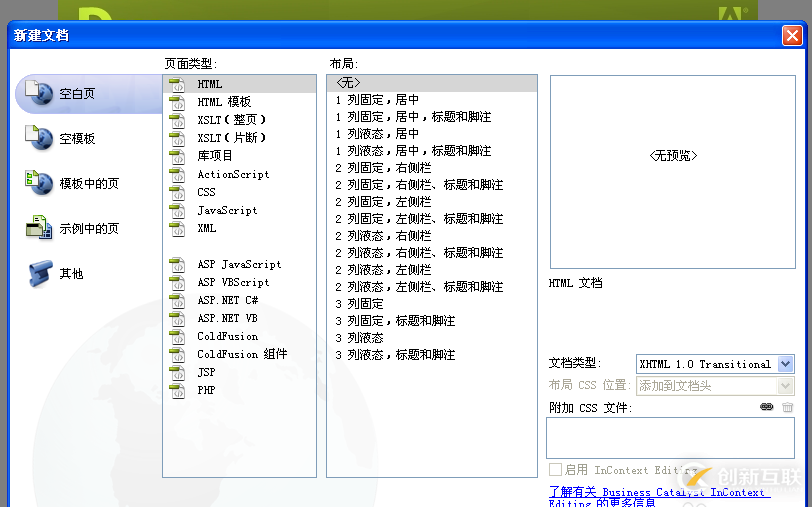Viewport: 812px width, 507px height.
Task: Open the 其他 category icon
Action: pyautogui.click(x=40, y=273)
